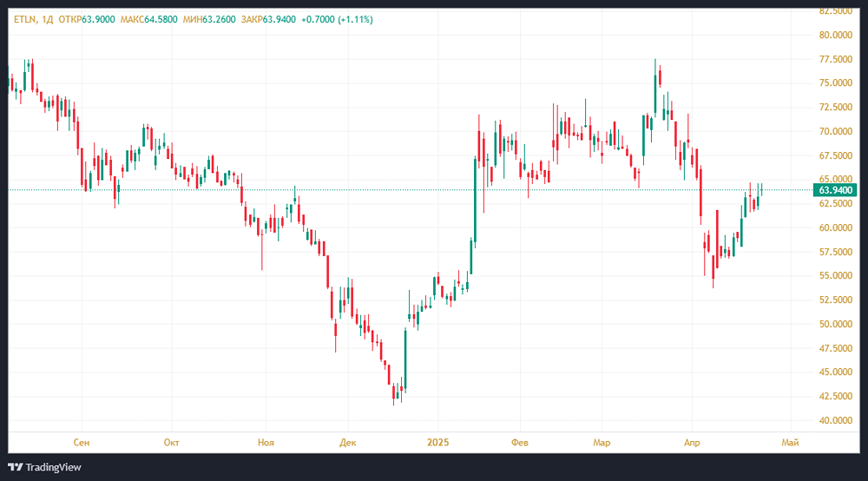Select the Сен marker on time axis
The width and height of the screenshot is (868, 481).
[82, 443]
